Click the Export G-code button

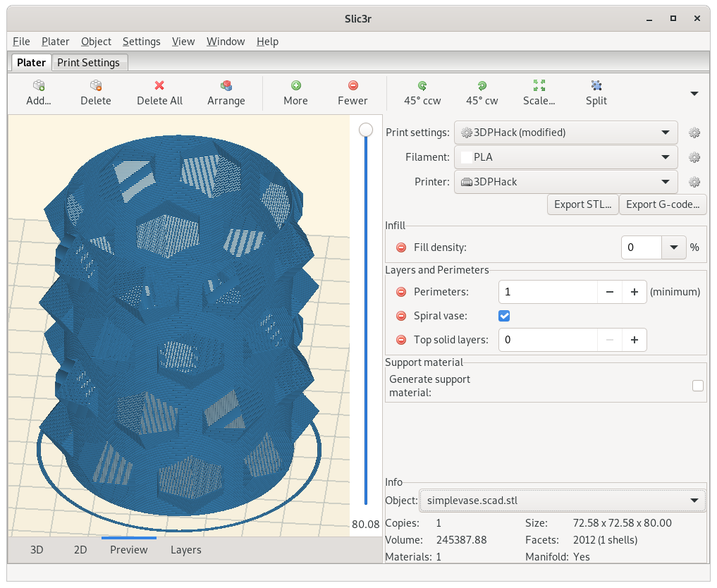coord(663,204)
